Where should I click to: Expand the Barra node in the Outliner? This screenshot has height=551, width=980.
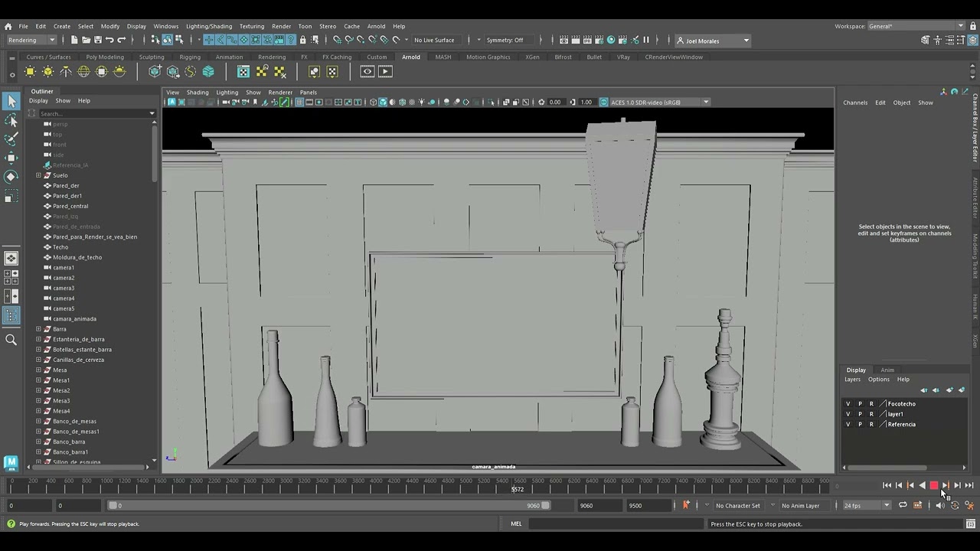[38, 329]
